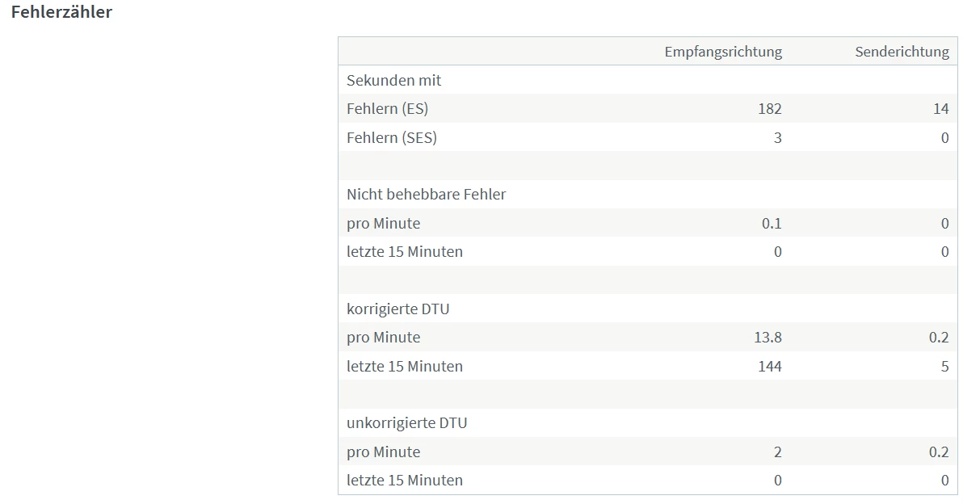The image size is (980, 504).
Task: Select the Senderichtung column header
Action: point(902,52)
